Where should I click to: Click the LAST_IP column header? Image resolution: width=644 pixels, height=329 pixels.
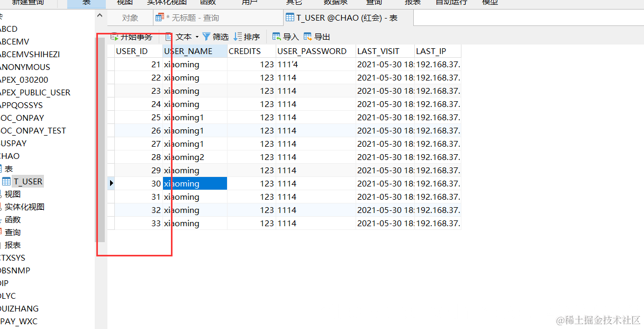point(438,51)
